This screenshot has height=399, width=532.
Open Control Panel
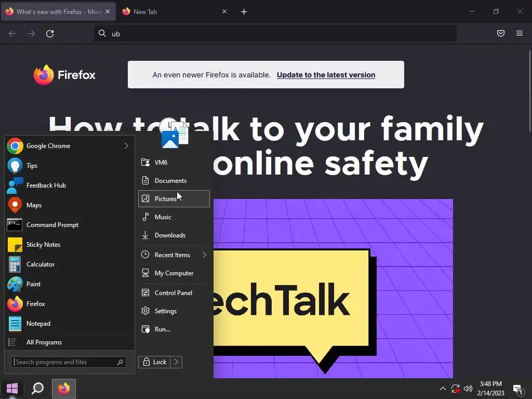pos(174,293)
